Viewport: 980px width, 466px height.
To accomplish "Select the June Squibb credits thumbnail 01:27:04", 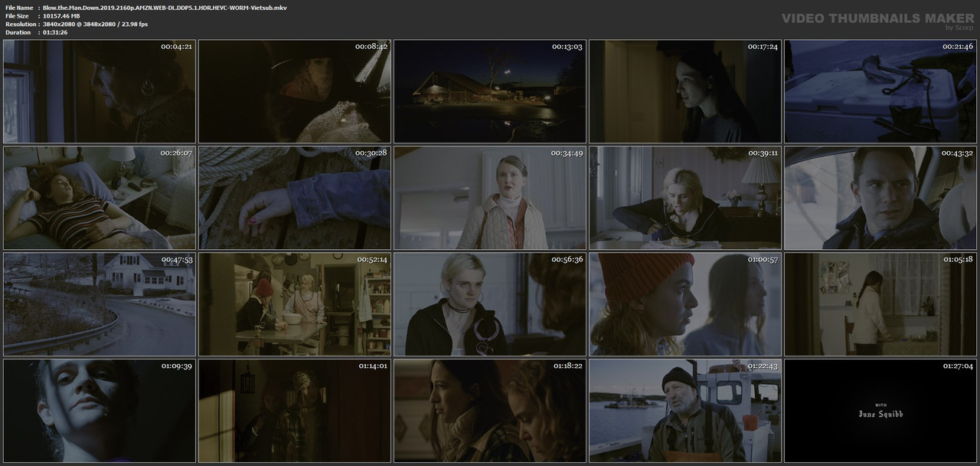I will [880, 411].
